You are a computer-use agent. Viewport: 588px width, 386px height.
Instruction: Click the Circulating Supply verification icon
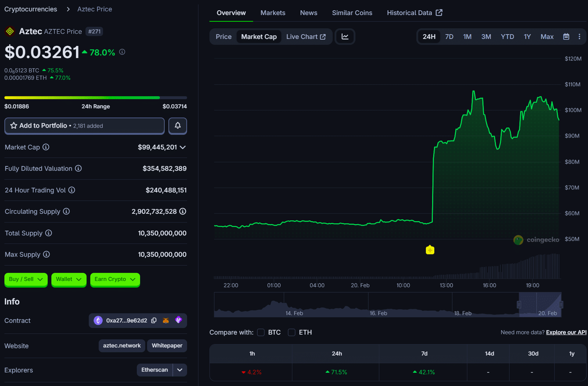tap(183, 212)
